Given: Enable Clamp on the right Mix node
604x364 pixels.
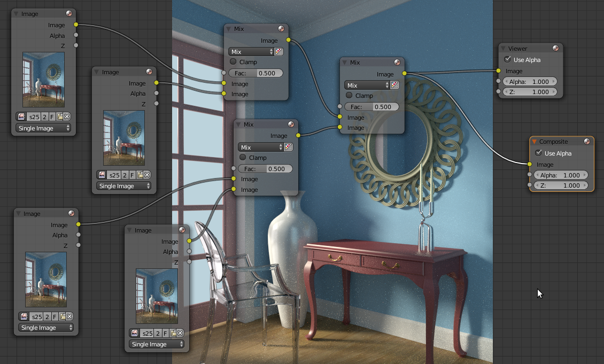Looking at the screenshot, I should (349, 95).
